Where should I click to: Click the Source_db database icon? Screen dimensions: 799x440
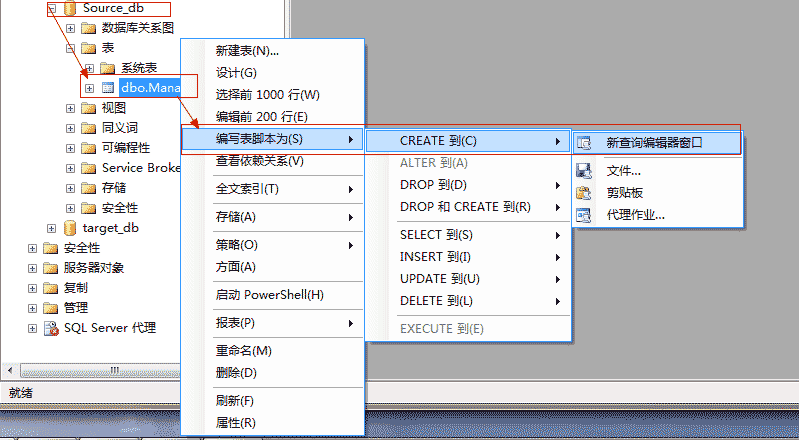coord(70,9)
